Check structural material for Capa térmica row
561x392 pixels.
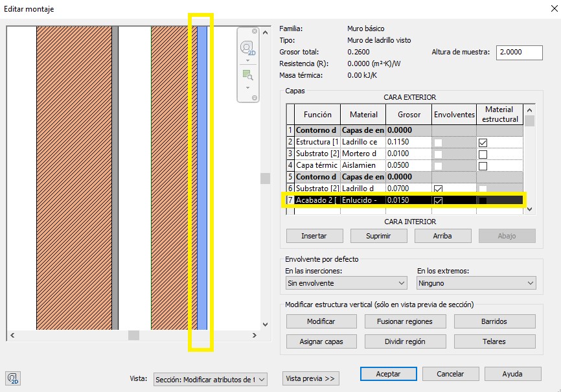pyautogui.click(x=482, y=165)
